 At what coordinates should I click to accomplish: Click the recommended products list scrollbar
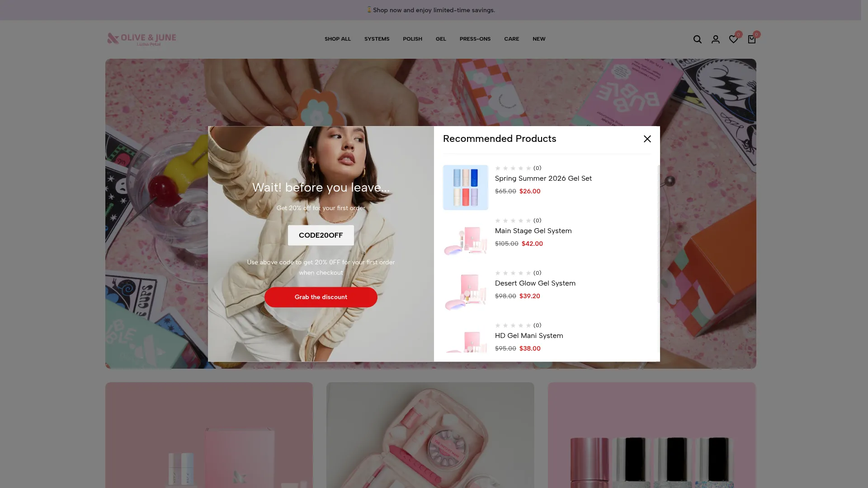pos(658,234)
